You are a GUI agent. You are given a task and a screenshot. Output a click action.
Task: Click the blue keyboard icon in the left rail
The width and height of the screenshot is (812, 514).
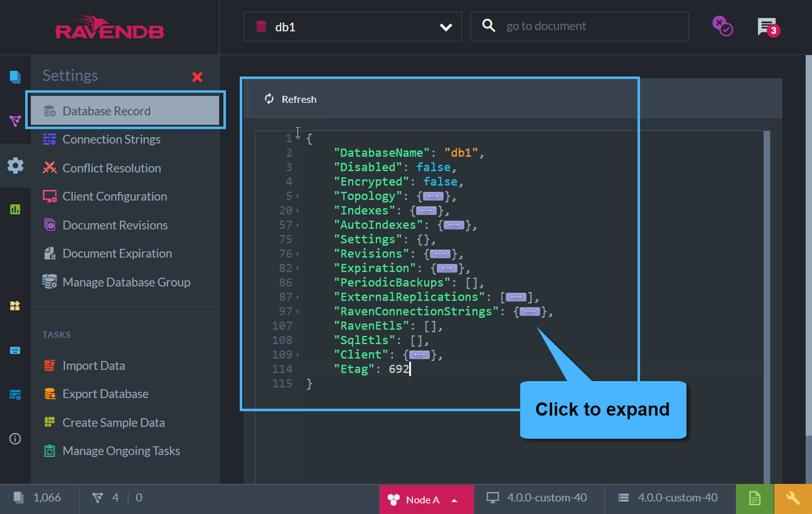(15, 350)
